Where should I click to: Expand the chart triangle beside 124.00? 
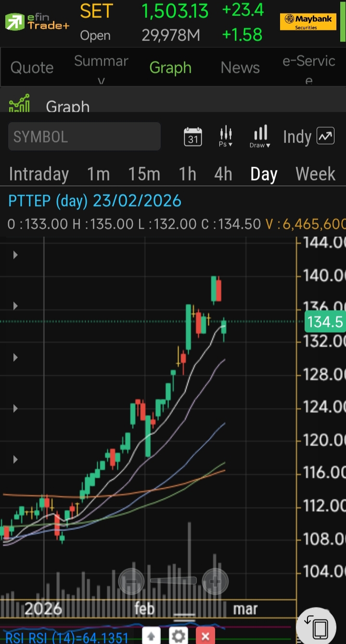click(x=15, y=408)
